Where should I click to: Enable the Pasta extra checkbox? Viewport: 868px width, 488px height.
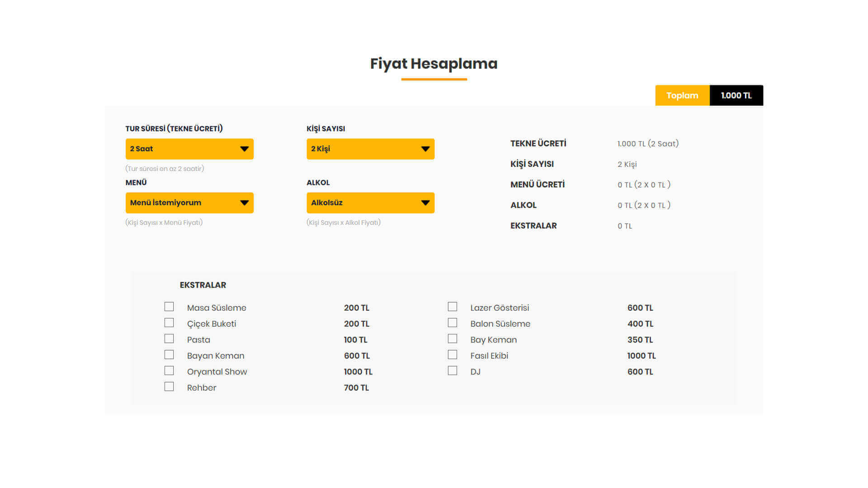click(x=169, y=338)
